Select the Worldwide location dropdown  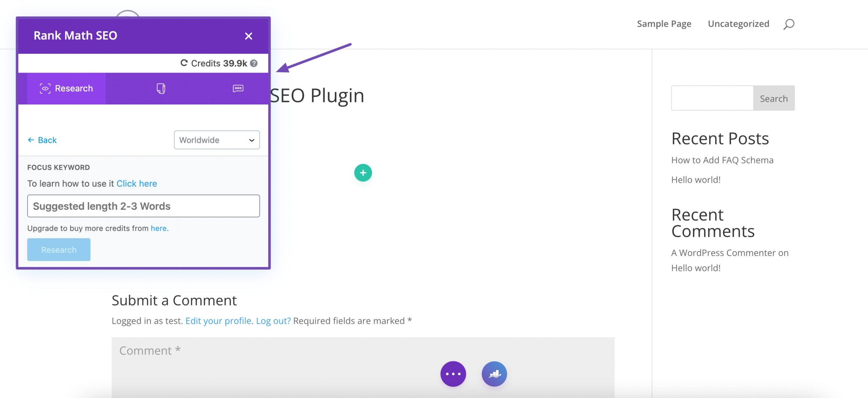(216, 139)
